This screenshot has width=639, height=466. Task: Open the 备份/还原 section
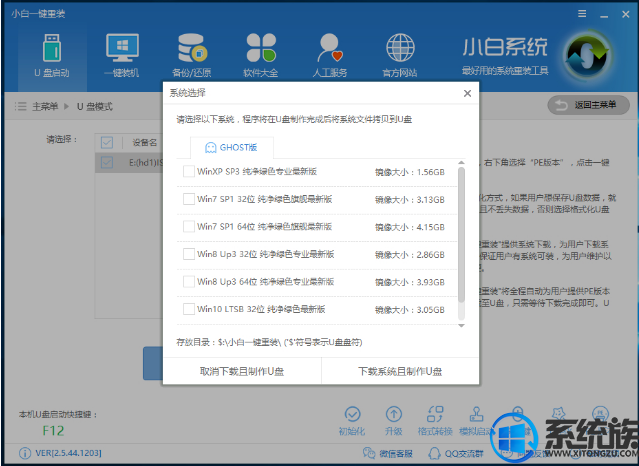click(x=192, y=56)
